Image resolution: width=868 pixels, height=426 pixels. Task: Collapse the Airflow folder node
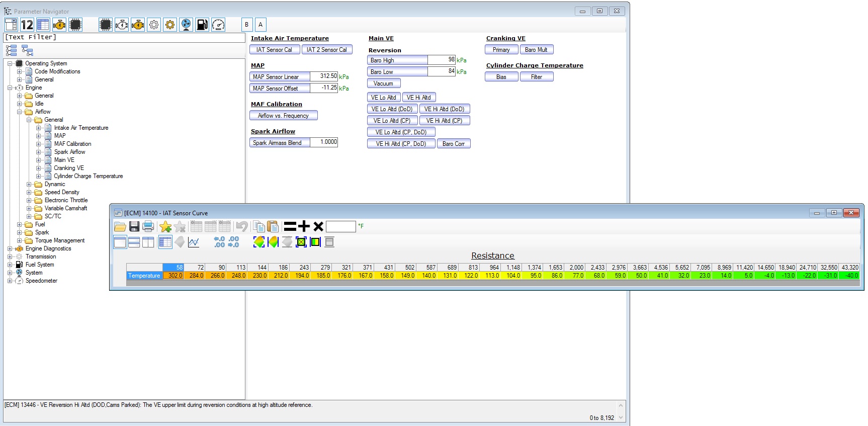click(x=20, y=112)
